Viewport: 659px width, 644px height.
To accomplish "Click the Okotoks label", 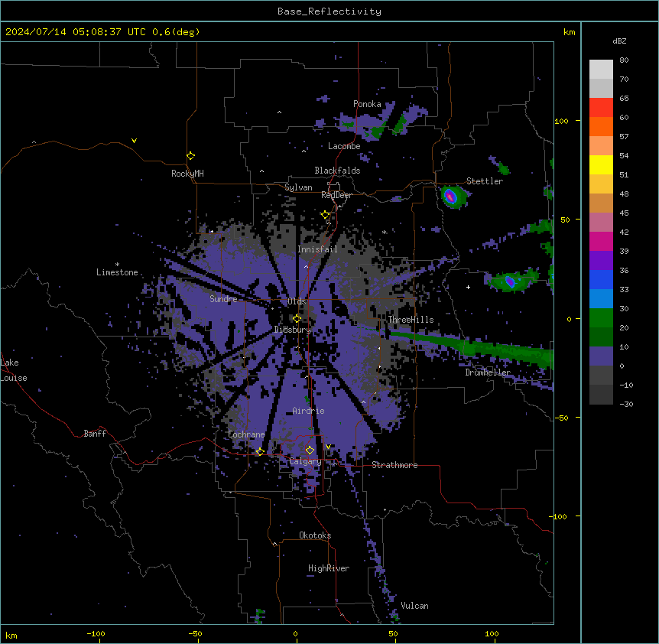I will coord(315,535).
